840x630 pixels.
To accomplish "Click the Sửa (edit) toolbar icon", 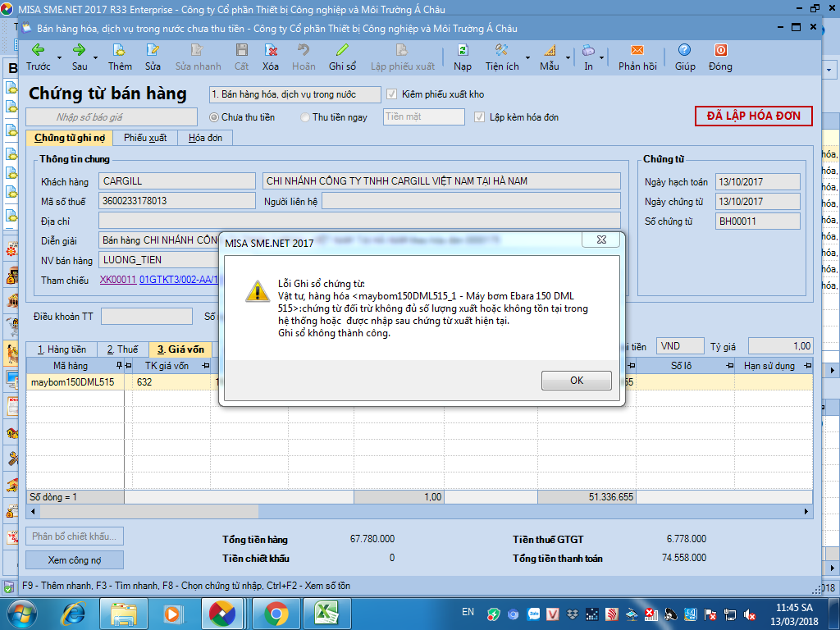I will point(153,50).
